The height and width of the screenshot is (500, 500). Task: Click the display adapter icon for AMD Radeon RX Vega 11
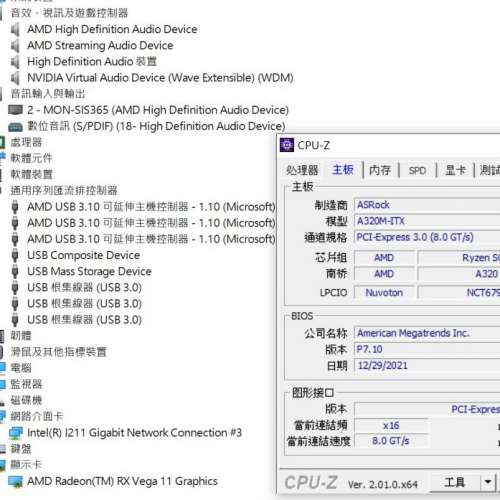[15, 481]
